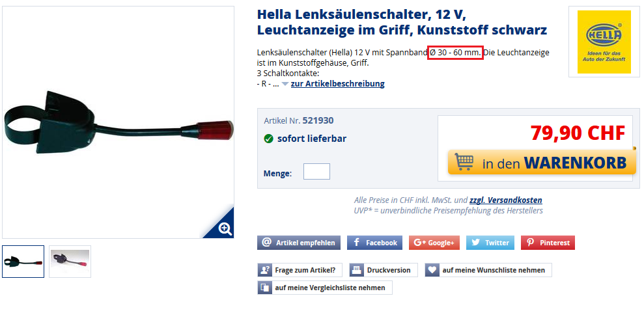Open the zzgl. Versandkosten link

point(505,200)
